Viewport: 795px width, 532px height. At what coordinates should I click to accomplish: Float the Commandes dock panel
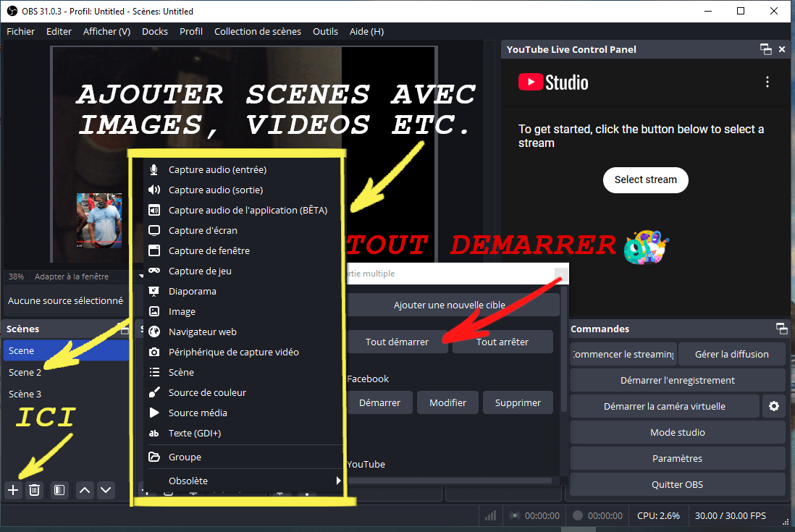[x=781, y=329]
